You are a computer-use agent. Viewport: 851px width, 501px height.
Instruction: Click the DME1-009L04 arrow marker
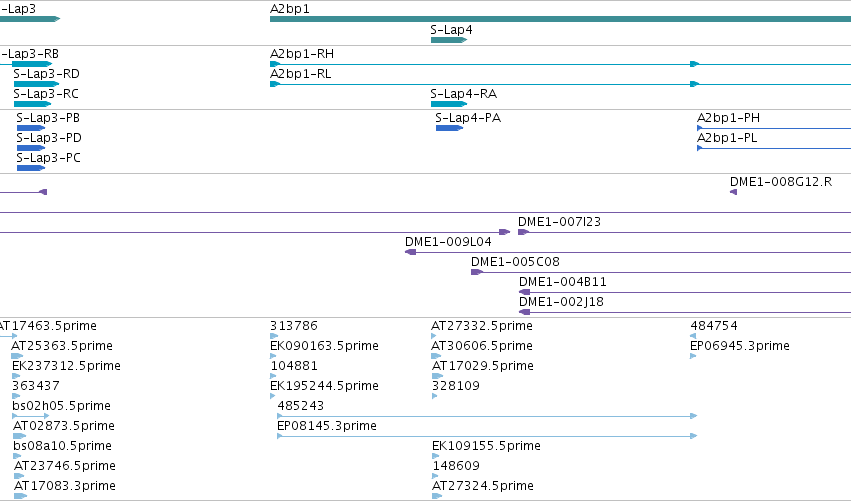[x=411, y=252]
